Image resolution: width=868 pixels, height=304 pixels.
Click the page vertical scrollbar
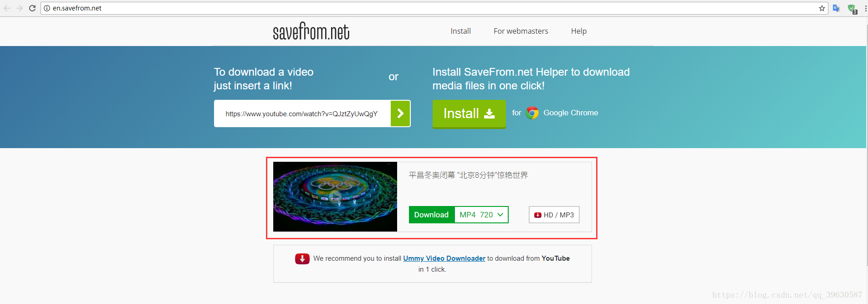(x=867, y=146)
